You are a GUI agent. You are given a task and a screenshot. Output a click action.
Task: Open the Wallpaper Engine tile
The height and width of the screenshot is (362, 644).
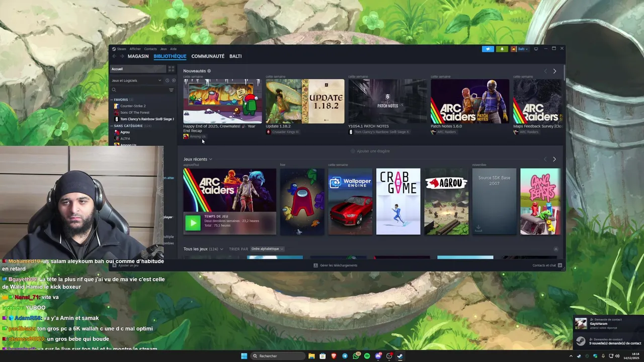[x=350, y=202]
